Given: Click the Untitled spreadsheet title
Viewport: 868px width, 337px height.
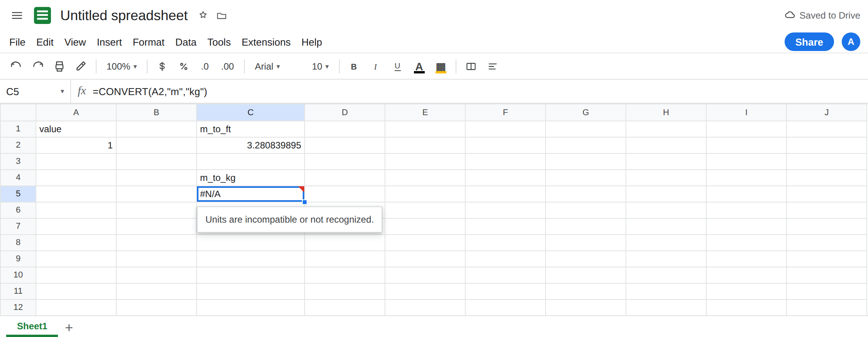Looking at the screenshot, I should [x=124, y=15].
